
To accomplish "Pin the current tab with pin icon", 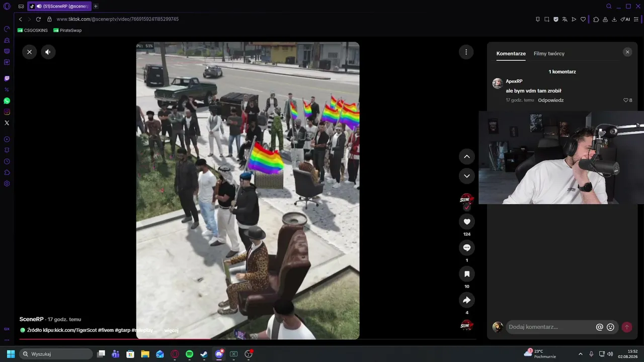I will click(x=537, y=19).
